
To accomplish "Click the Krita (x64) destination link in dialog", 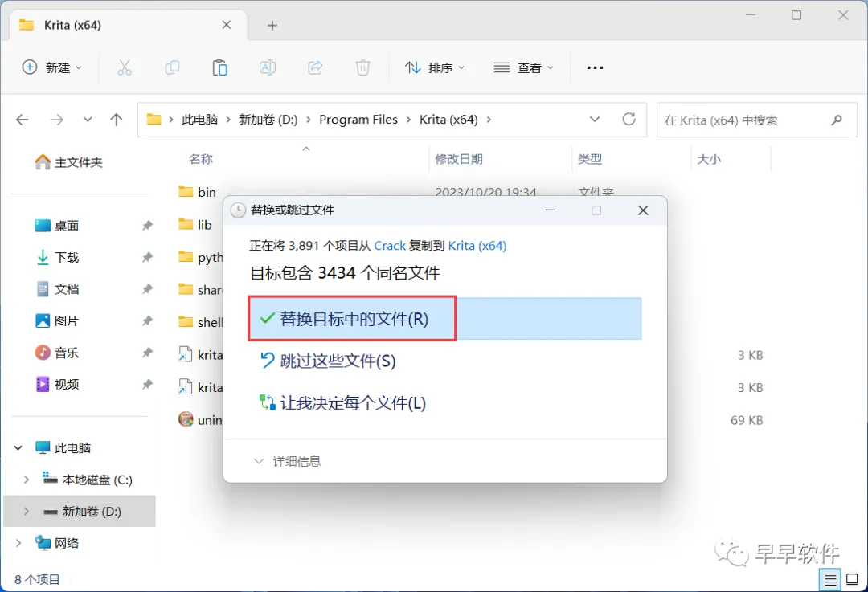I will click(x=477, y=246).
